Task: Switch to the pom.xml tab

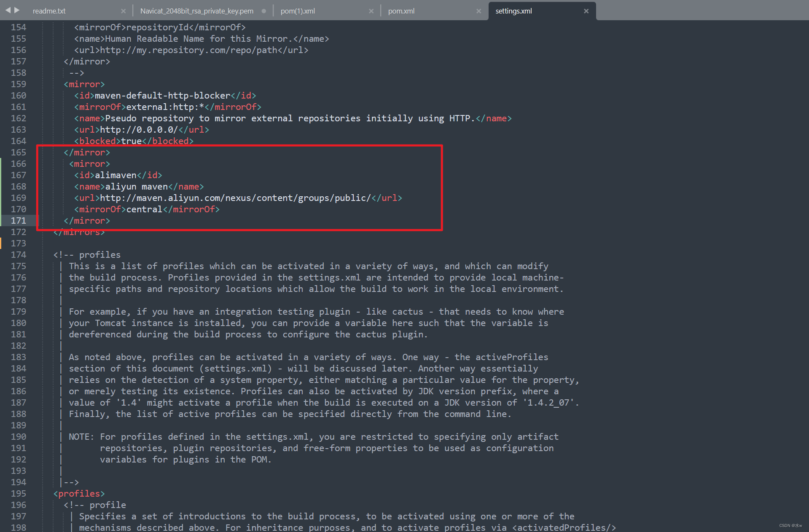Action: (x=401, y=11)
